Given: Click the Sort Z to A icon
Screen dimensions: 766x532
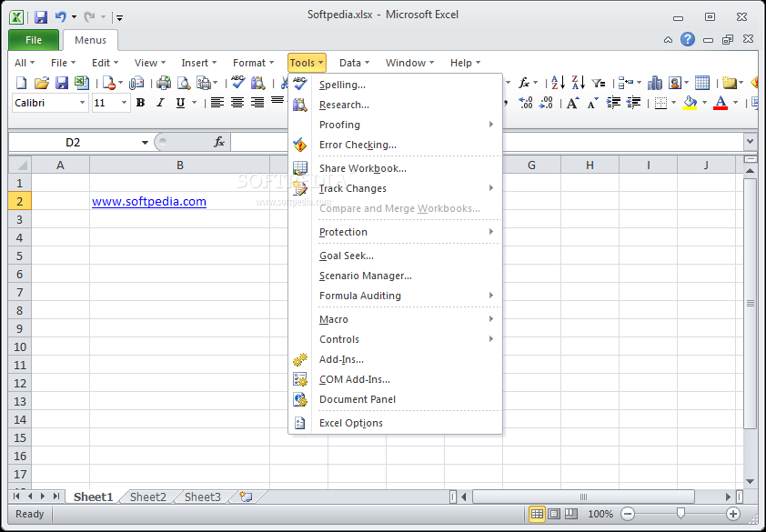Looking at the screenshot, I should coord(578,83).
